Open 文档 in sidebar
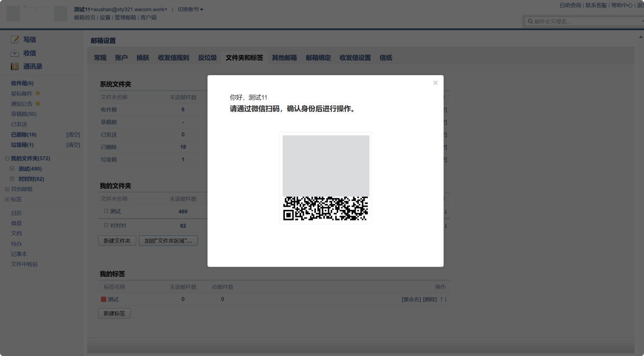 tap(16, 233)
